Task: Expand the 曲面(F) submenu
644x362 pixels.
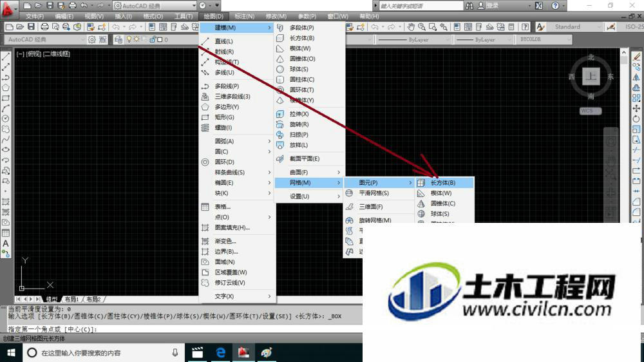Action: point(310,172)
